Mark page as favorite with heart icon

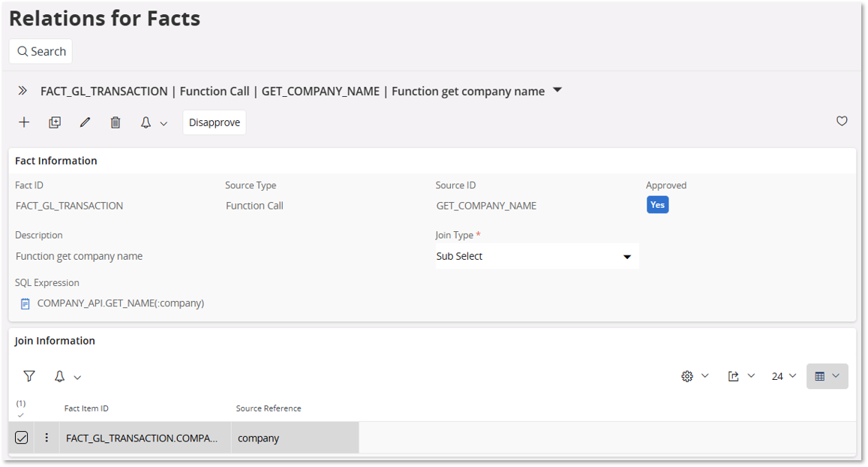pos(842,121)
